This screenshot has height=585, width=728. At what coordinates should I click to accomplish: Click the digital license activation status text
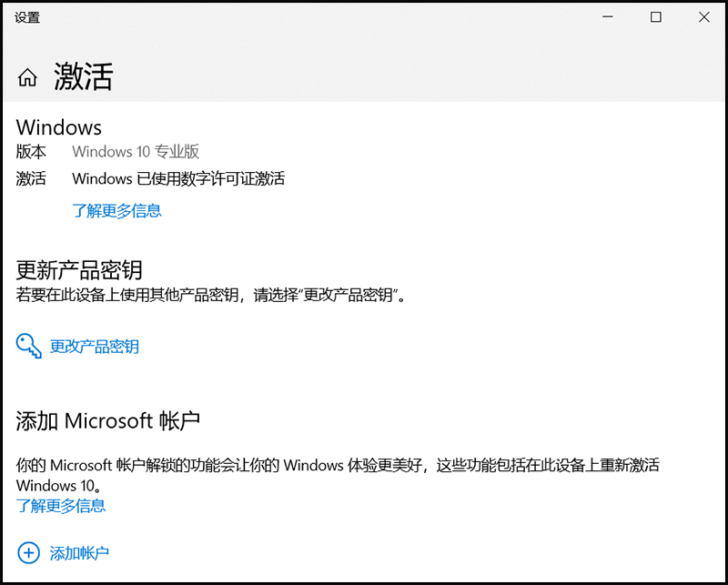coord(178,178)
